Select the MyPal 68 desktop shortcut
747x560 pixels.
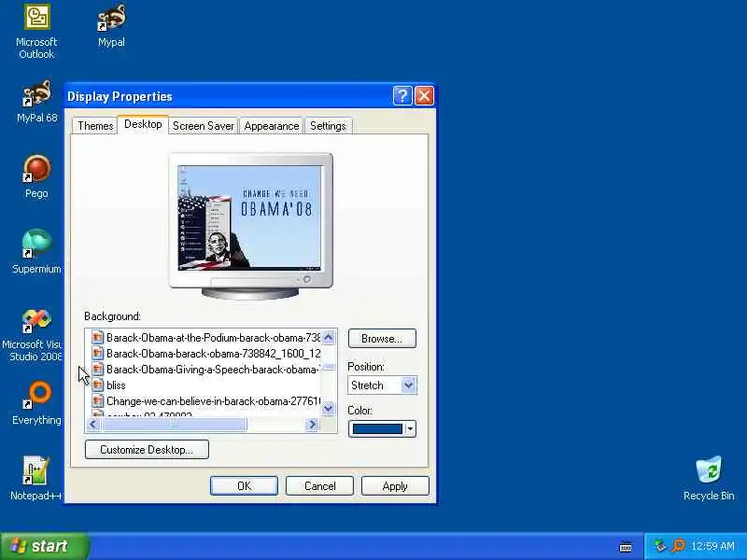36,102
